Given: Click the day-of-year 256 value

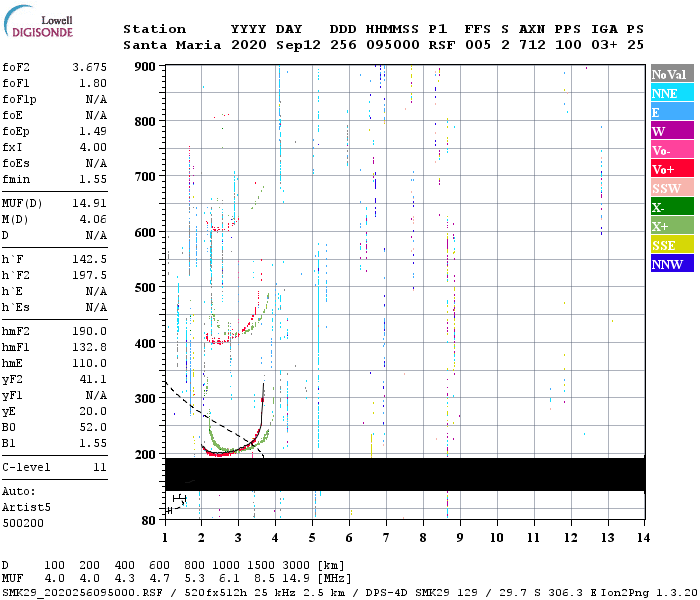Looking at the screenshot, I should [x=343, y=45].
